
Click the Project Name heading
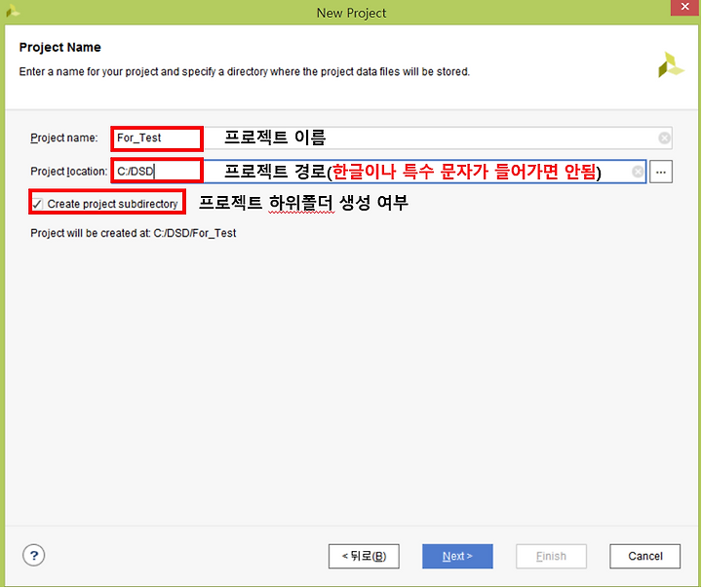coord(60,48)
